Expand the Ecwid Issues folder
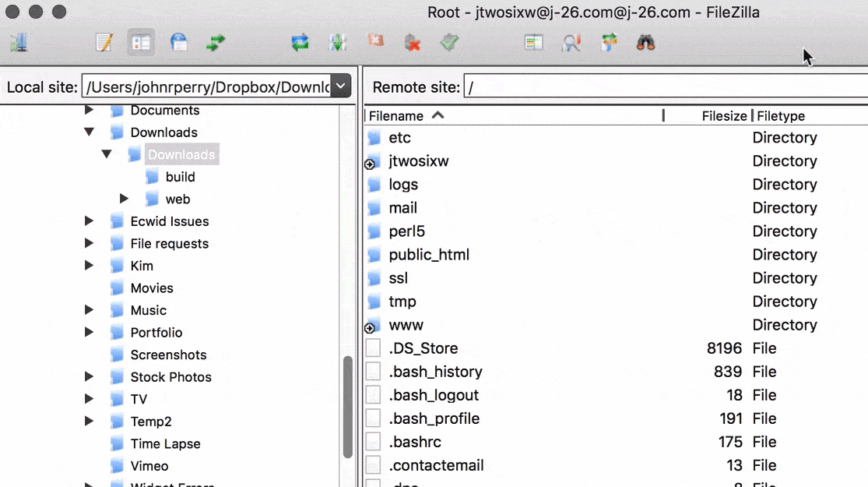 [89, 221]
